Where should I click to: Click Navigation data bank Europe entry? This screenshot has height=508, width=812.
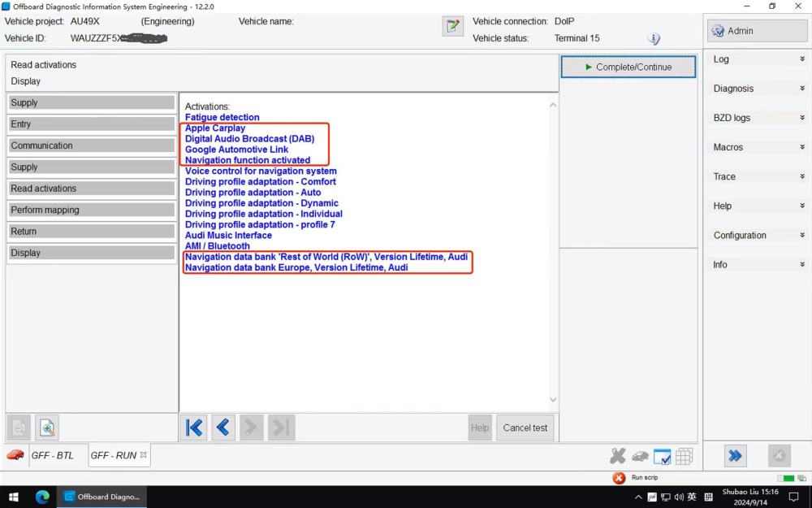point(296,267)
